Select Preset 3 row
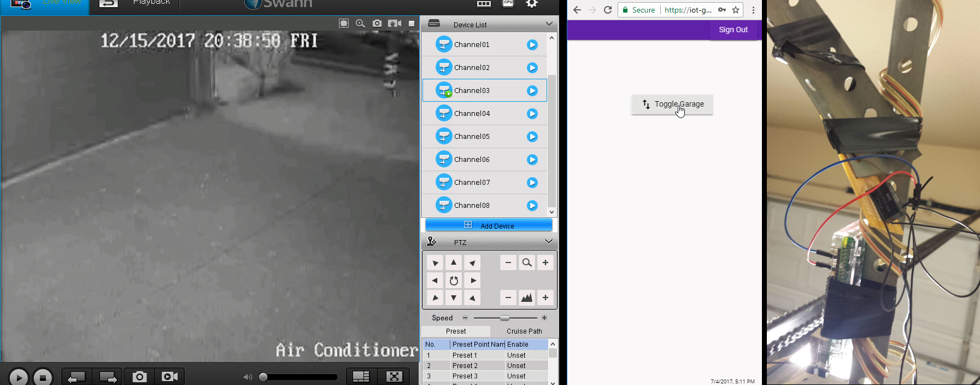Viewport: 980px width, 385px height. pos(485,376)
